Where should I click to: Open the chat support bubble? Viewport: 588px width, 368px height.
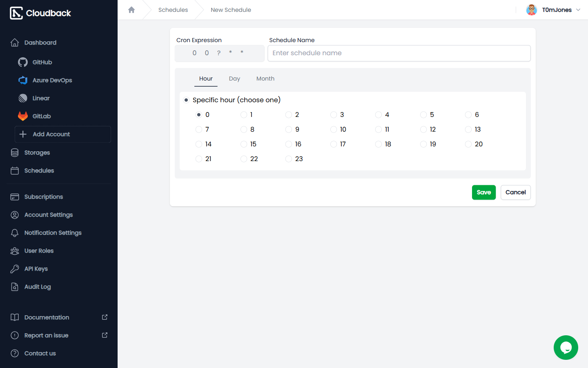pos(566,348)
